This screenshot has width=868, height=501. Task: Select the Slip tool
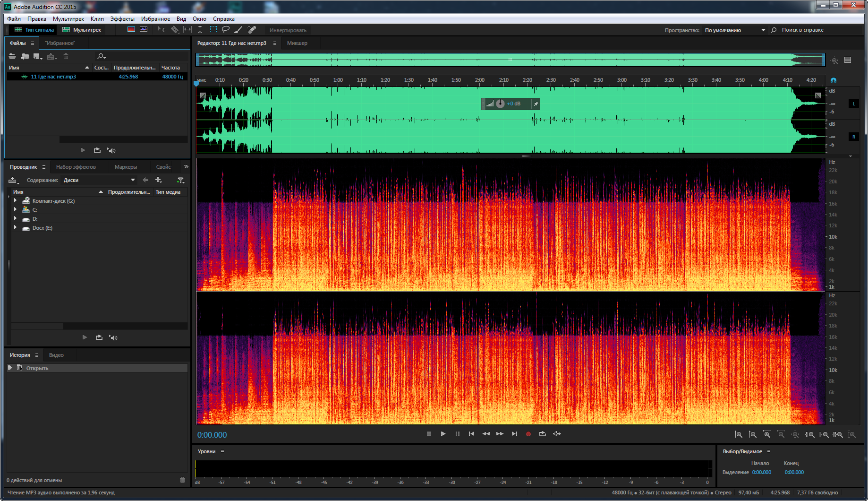pos(187,30)
